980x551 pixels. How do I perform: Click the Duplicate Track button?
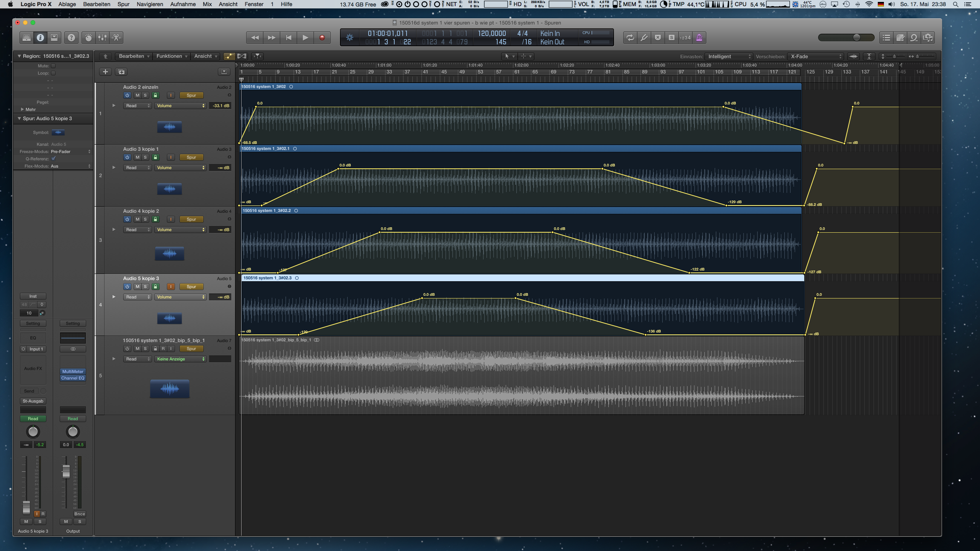click(x=121, y=72)
